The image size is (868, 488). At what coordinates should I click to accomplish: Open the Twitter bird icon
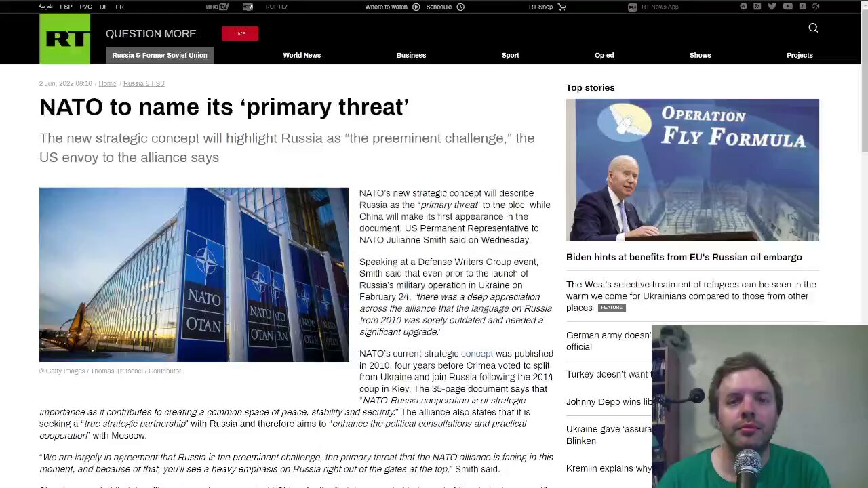pyautogui.click(x=772, y=7)
